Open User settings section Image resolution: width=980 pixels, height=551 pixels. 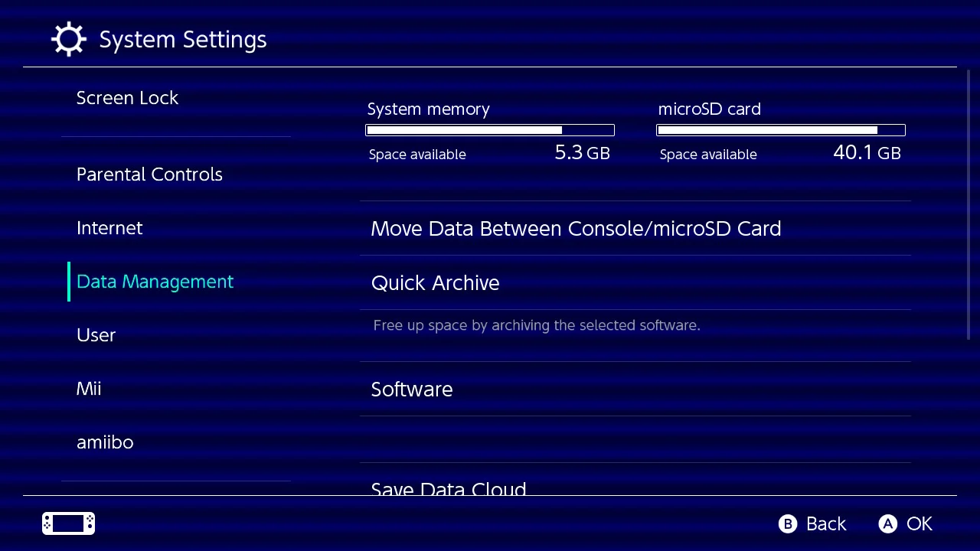[x=96, y=335]
